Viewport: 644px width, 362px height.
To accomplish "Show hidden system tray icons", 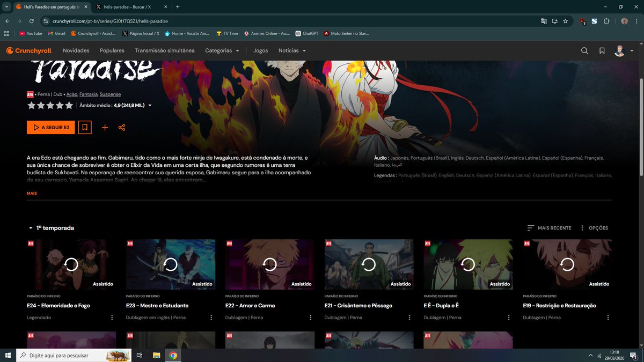I will [591, 355].
